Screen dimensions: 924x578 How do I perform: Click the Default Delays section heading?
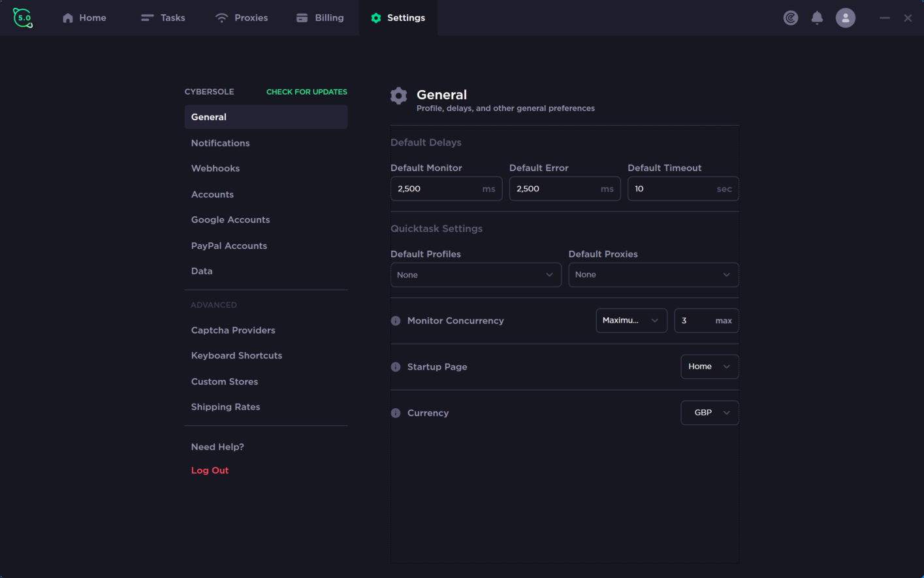426,142
